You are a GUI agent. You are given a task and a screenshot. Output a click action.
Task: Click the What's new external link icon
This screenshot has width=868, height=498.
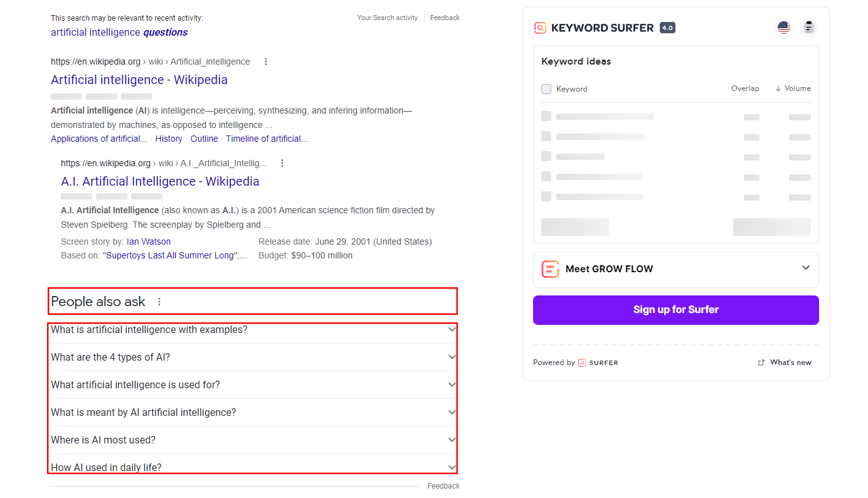[761, 363]
